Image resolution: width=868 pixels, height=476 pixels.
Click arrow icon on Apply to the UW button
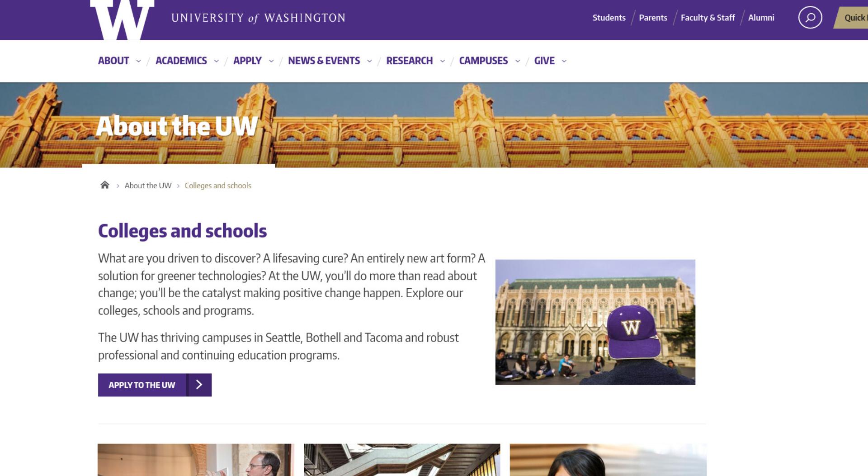(199, 385)
